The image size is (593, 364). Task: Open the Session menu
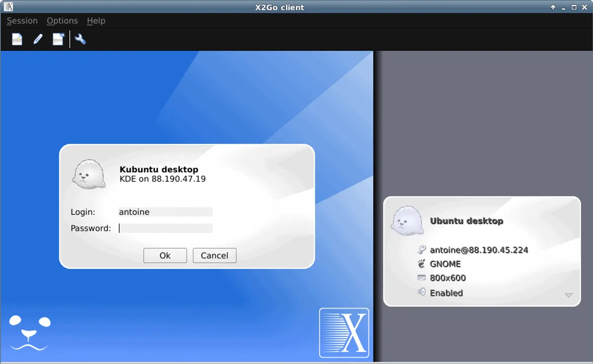coord(22,21)
